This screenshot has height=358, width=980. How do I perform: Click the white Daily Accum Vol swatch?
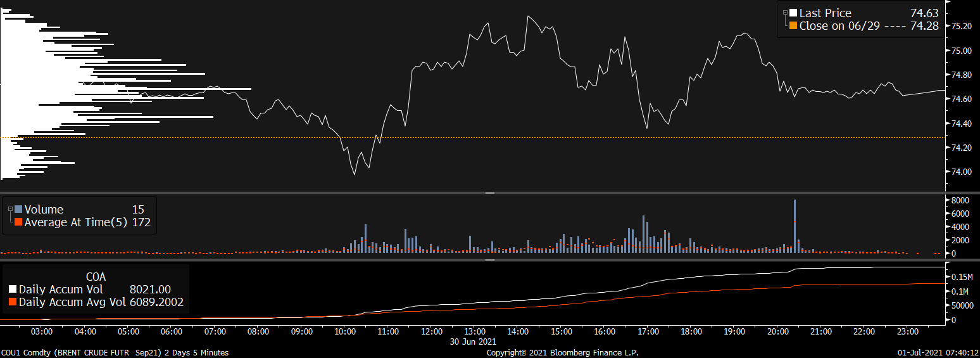click(x=13, y=290)
